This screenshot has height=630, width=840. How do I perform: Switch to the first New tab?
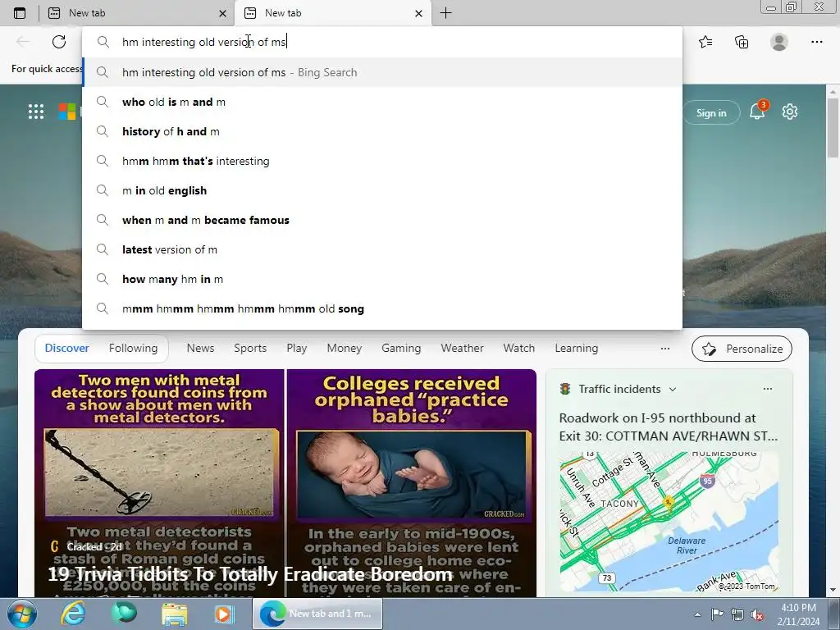tap(137, 13)
